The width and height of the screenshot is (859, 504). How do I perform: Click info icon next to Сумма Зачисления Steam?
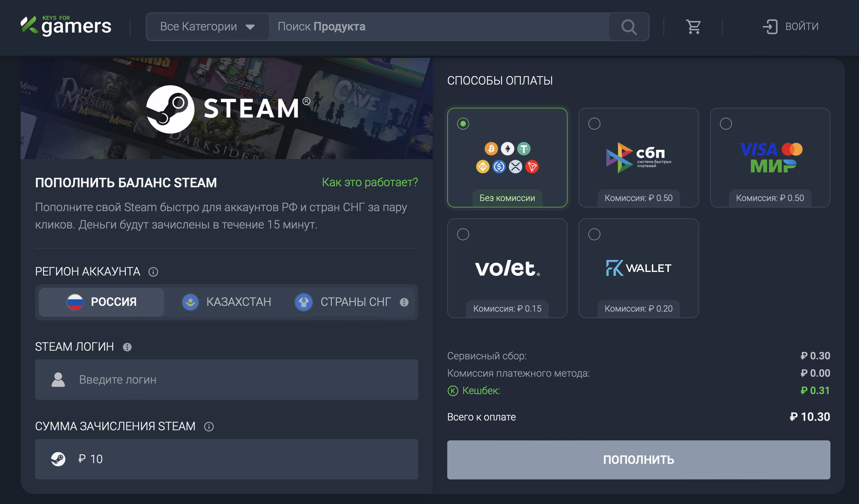[209, 427]
